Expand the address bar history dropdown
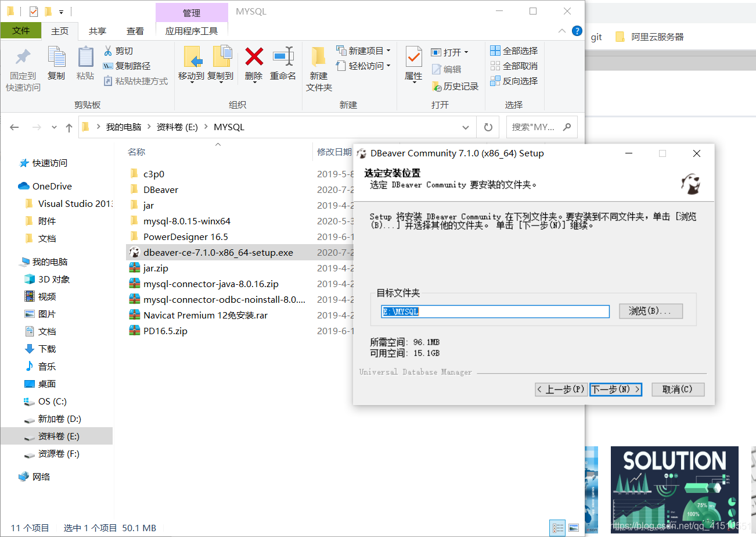Viewport: 756px width, 537px height. [x=465, y=127]
